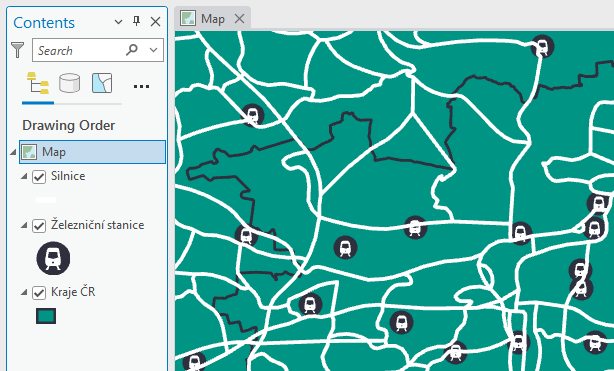Uncheck the Železniční stanice layer checkbox
The width and height of the screenshot is (614, 371).
point(39,226)
